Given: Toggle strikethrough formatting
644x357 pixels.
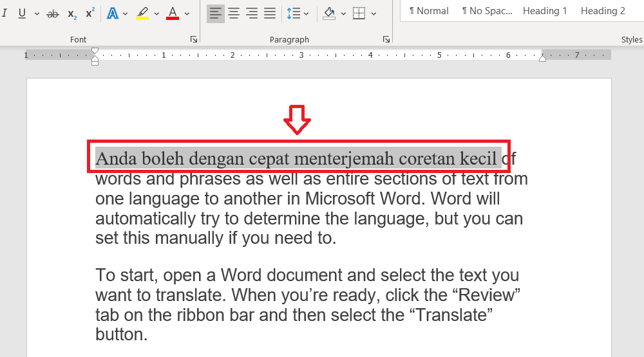Looking at the screenshot, I should pos(53,13).
